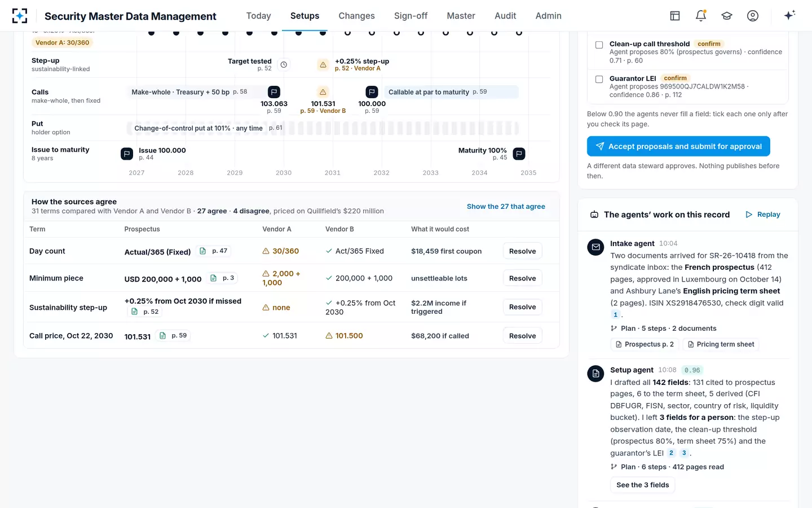Click the Change-of-control put at 101% bar
Screen dimensions: 812x508
tap(323, 128)
